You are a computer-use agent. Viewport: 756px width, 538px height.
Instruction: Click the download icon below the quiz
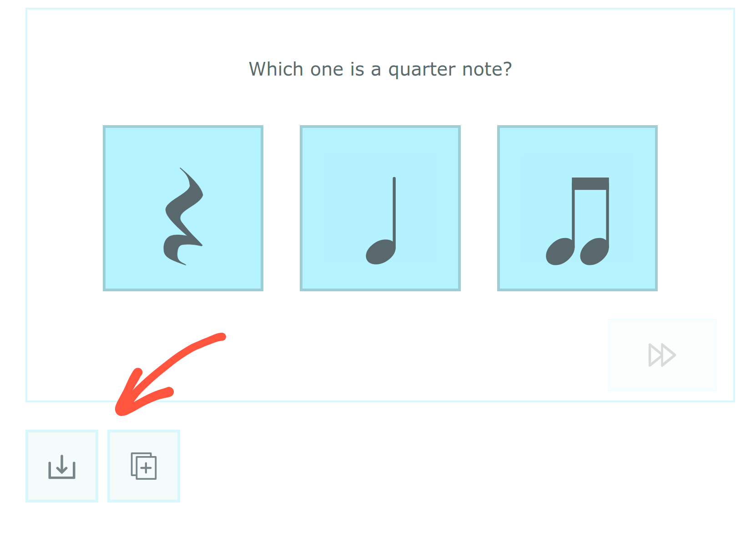62,466
